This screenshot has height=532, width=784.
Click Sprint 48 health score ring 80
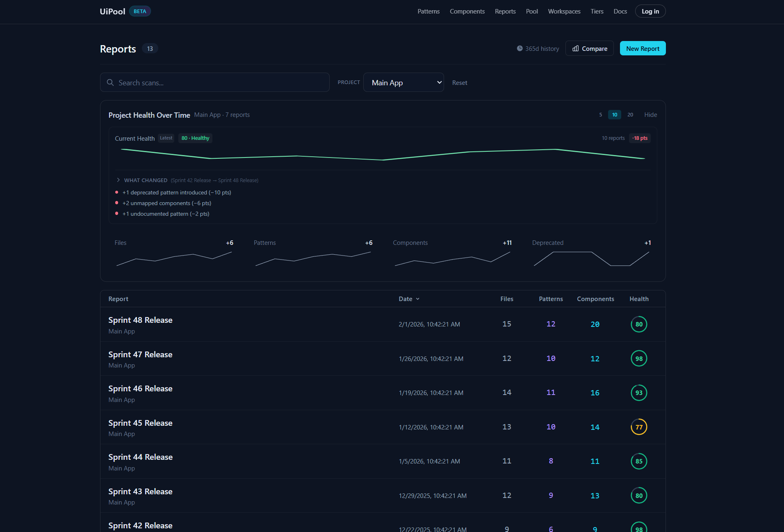tap(639, 324)
